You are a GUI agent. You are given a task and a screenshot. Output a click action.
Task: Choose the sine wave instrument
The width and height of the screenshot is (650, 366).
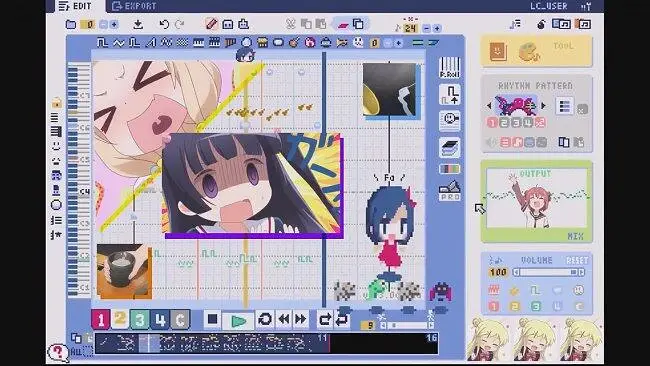(119, 42)
